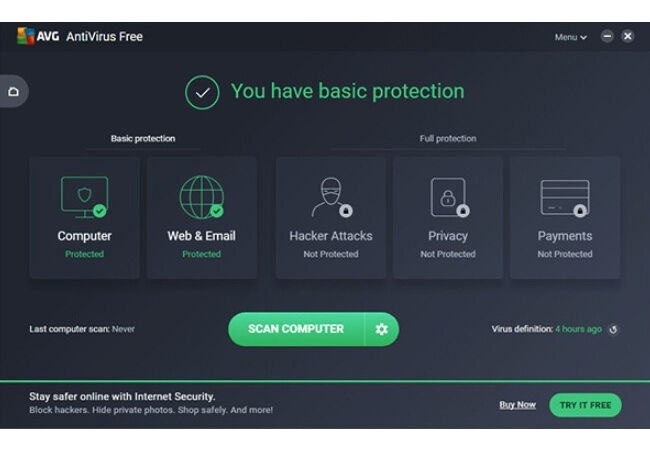The image size is (650, 450).
Task: Click the Computer monitor shield icon
Action: [x=84, y=197]
